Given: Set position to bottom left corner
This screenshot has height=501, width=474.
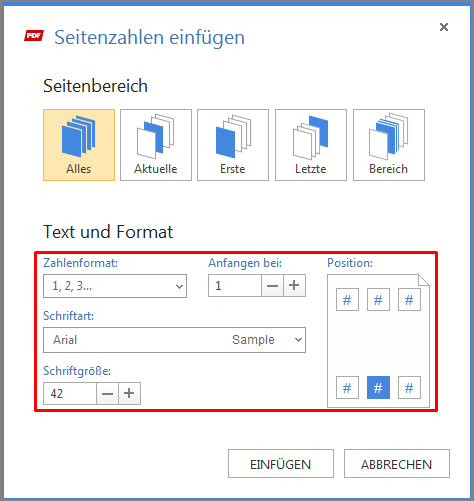Looking at the screenshot, I should point(347,388).
